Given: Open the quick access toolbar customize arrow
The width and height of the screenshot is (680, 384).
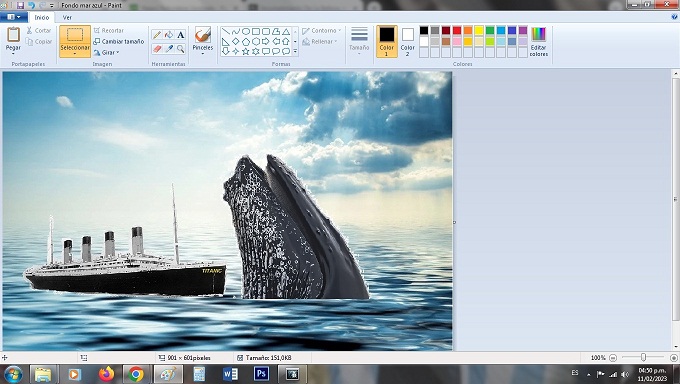Looking at the screenshot, I should [x=52, y=6].
